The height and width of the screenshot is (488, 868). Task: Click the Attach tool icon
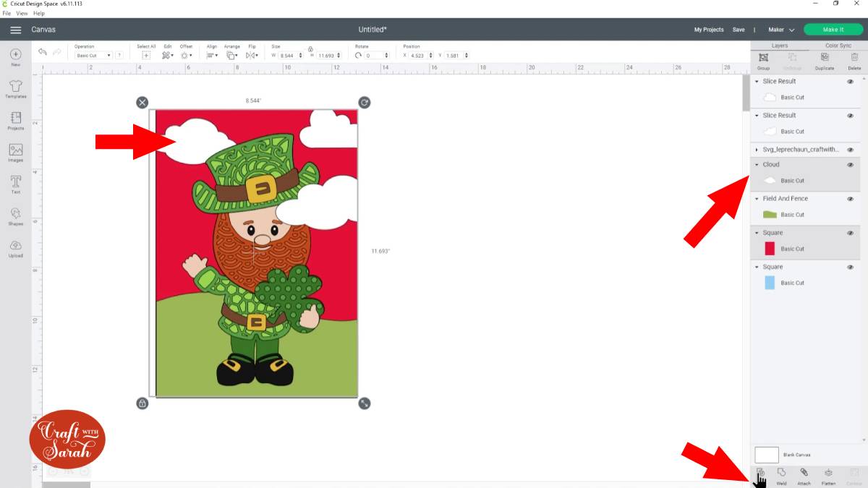point(804,474)
